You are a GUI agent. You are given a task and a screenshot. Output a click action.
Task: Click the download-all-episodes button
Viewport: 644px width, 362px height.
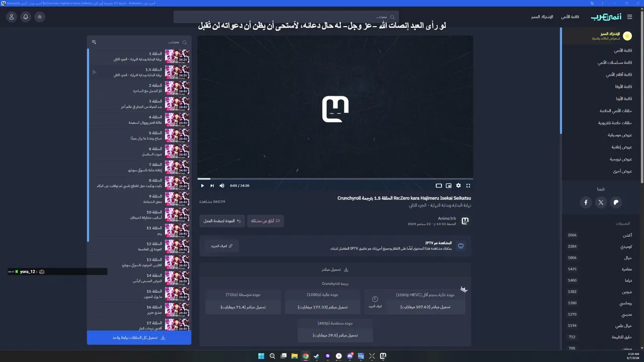point(139,338)
